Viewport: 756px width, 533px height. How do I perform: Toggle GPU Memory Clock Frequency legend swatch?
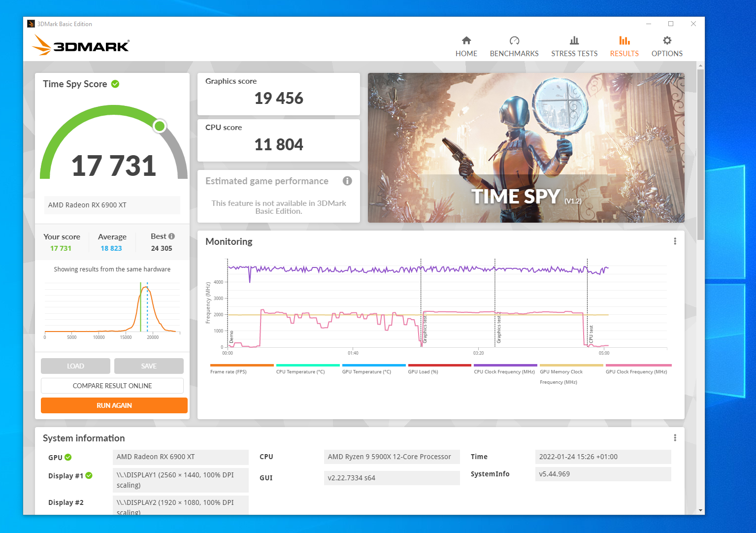[x=571, y=366]
